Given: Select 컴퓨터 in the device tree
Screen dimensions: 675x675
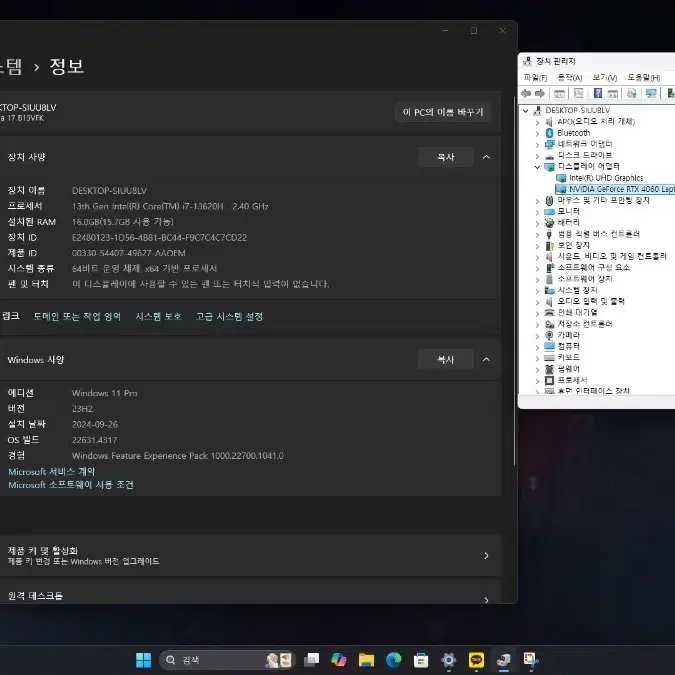Looking at the screenshot, I should 568,346.
